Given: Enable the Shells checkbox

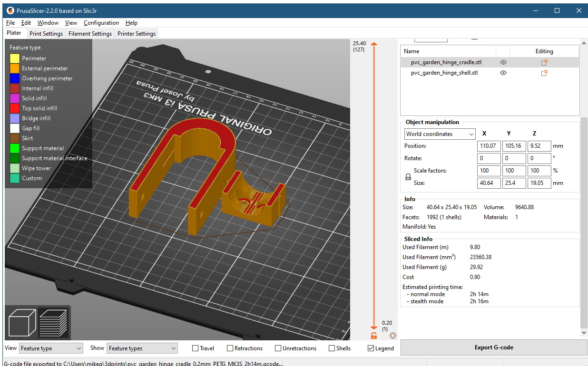Looking at the screenshot, I should pos(332,348).
